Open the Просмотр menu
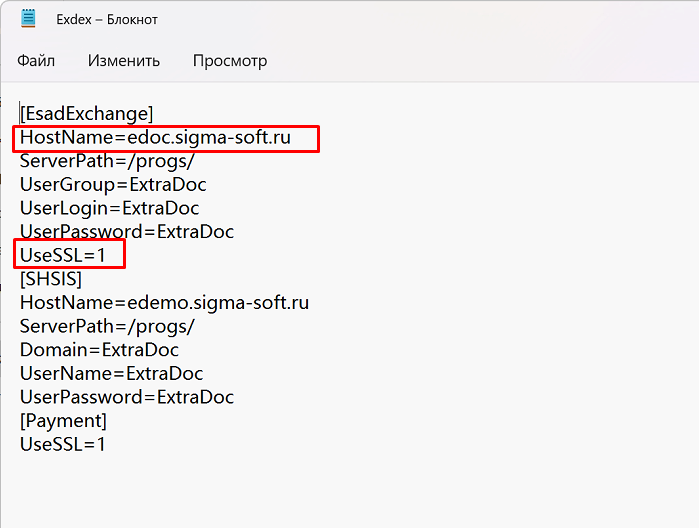This screenshot has width=699, height=528. point(230,61)
